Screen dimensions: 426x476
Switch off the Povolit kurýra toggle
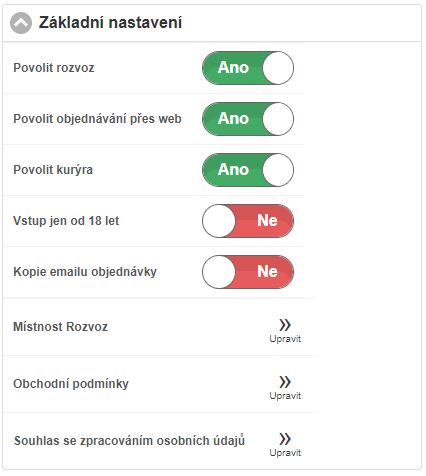pyautogui.click(x=248, y=170)
